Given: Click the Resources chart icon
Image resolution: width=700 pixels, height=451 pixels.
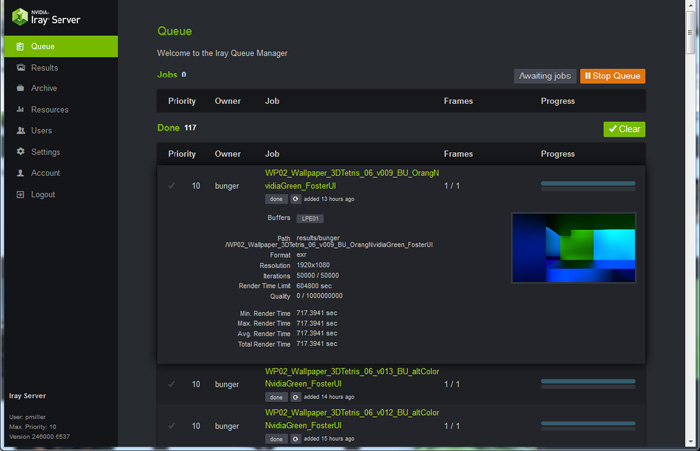Looking at the screenshot, I should (20, 109).
